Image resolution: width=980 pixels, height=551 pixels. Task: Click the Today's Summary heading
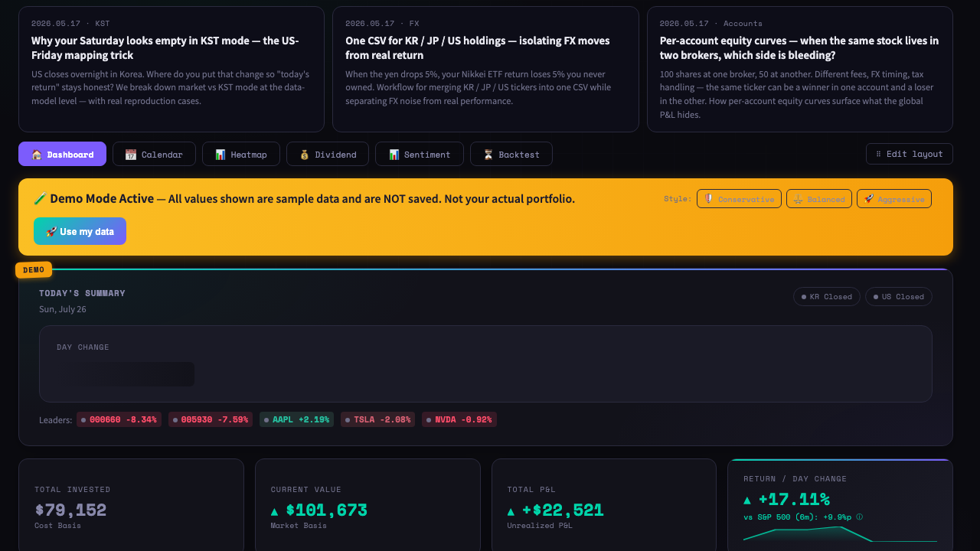tap(82, 293)
